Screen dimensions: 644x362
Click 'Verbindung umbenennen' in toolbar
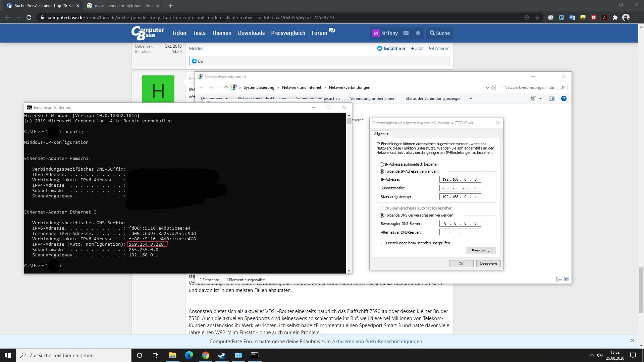pos(373,99)
